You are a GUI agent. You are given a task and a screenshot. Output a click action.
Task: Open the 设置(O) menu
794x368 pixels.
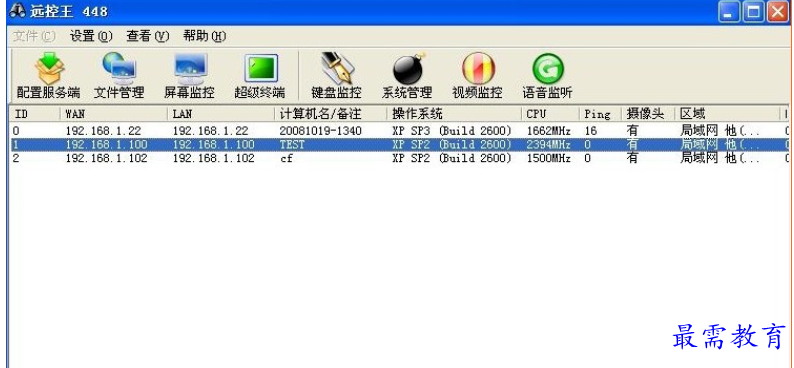(91, 36)
